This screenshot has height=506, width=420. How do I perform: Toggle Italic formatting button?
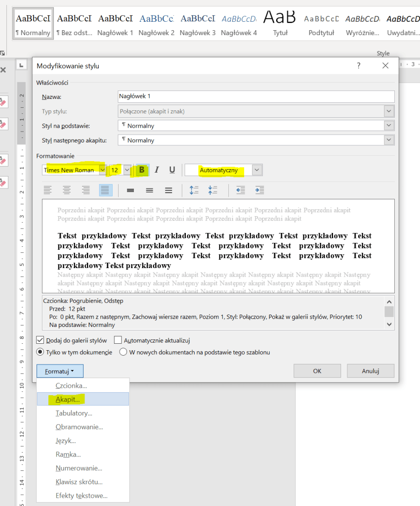(x=157, y=170)
